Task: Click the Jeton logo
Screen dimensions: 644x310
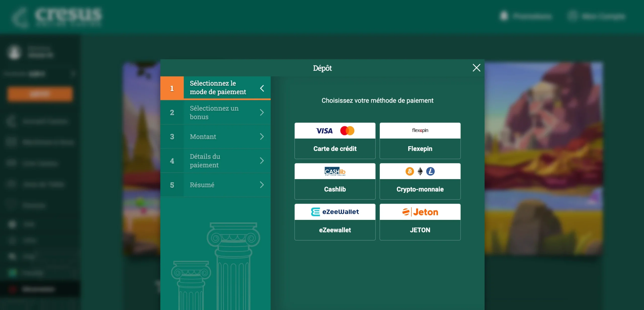Action: (420, 212)
